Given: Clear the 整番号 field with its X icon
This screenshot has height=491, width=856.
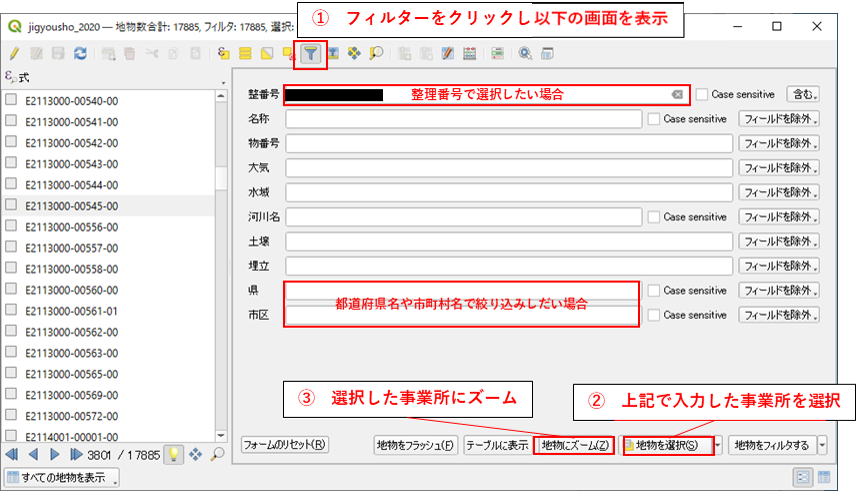Looking at the screenshot, I should [677, 94].
